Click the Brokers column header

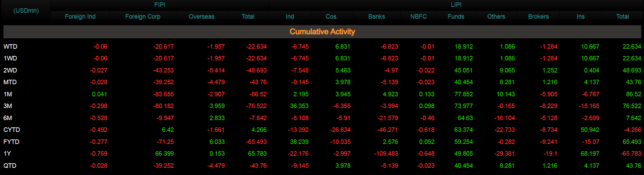click(538, 17)
